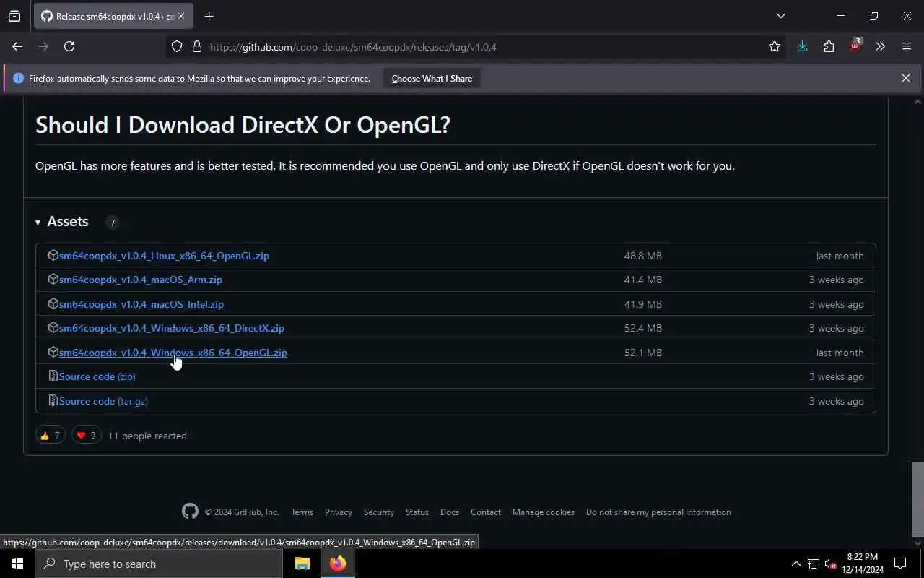Open a new browser tab
Image resolution: width=924 pixels, height=578 pixels.
[x=209, y=16]
